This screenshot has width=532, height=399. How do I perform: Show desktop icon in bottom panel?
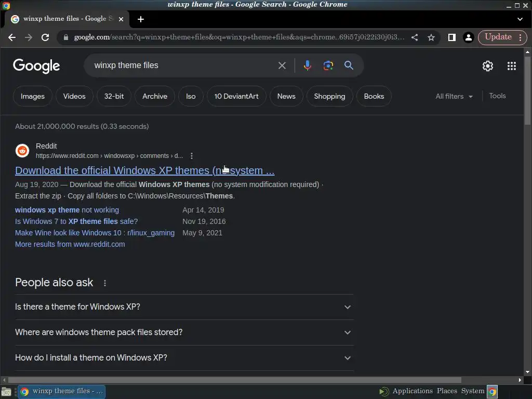[6, 392]
